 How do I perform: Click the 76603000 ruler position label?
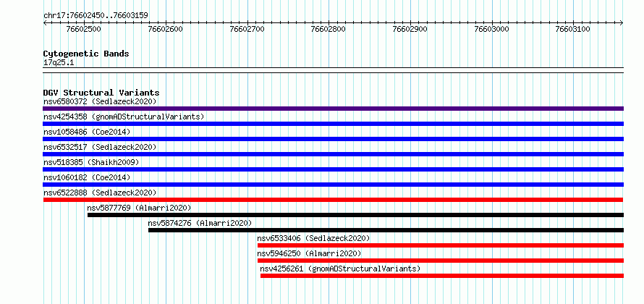(x=491, y=29)
